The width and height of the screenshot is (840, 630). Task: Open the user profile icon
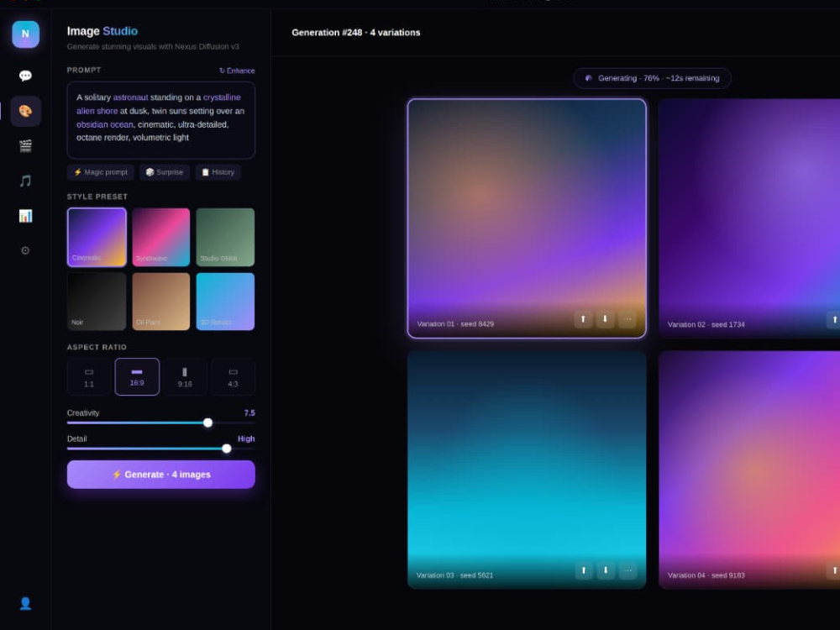[x=25, y=603]
